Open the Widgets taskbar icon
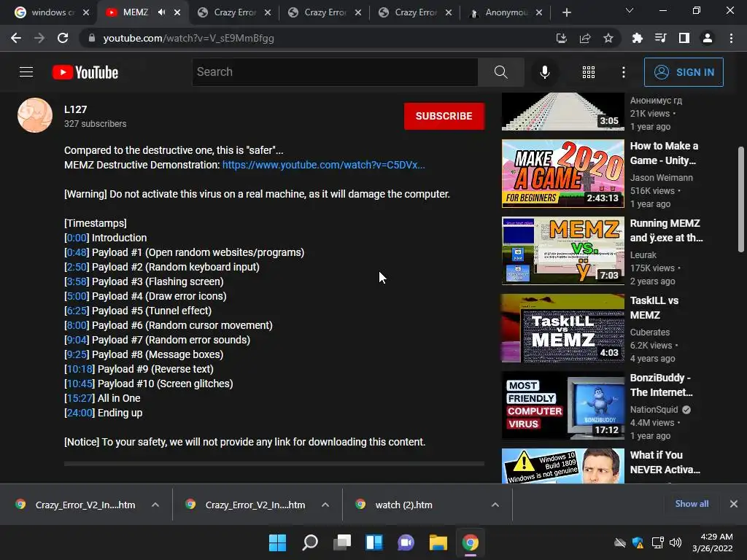 [374, 542]
